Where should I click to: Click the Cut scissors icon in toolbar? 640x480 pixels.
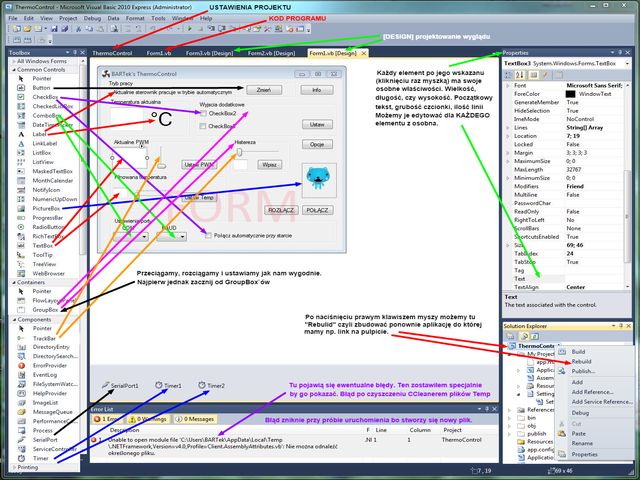click(78, 29)
